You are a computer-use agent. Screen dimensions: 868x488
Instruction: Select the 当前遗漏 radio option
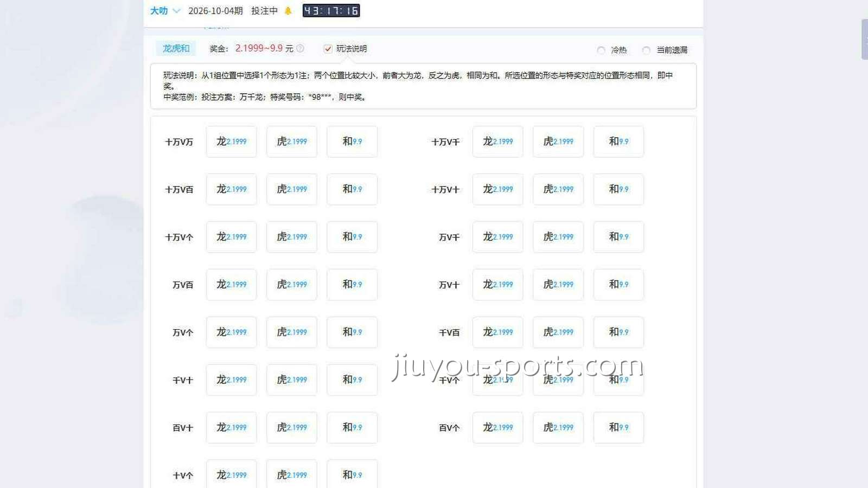(x=646, y=50)
